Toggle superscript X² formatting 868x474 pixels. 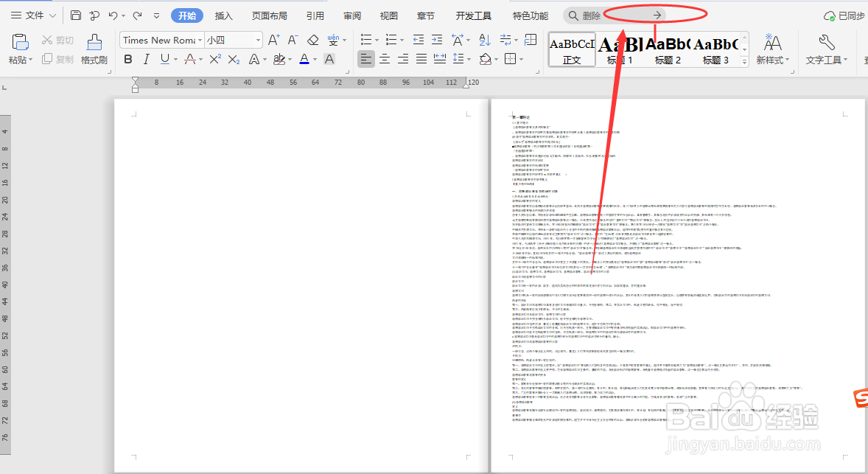point(215,59)
